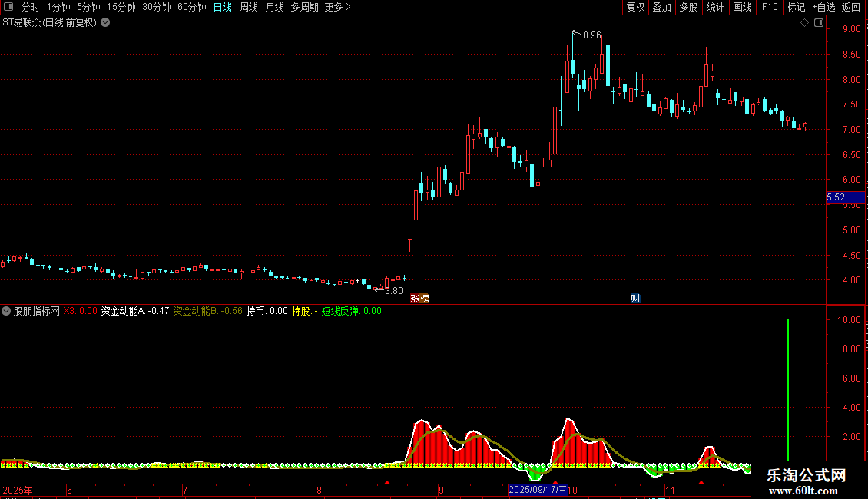Image resolution: width=868 pixels, height=499 pixels.
Task: Open the 股朋指标网 indicator dropdown circle
Action: tap(6, 311)
